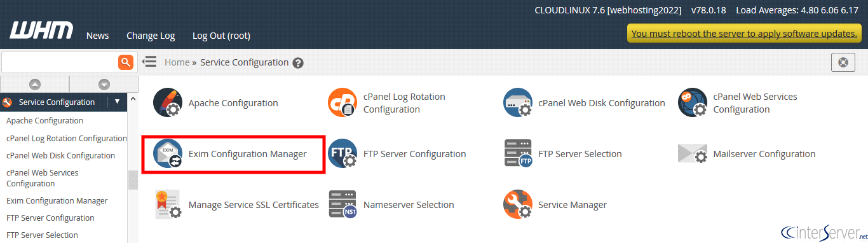Screen dimensions: 868x243
Task: Click the v78.0.18 version text
Action: coord(709,11)
